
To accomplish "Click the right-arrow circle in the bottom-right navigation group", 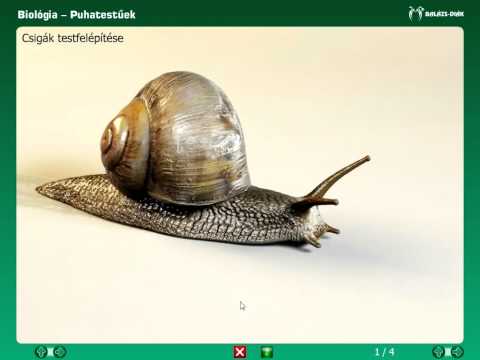I will click(457, 351).
